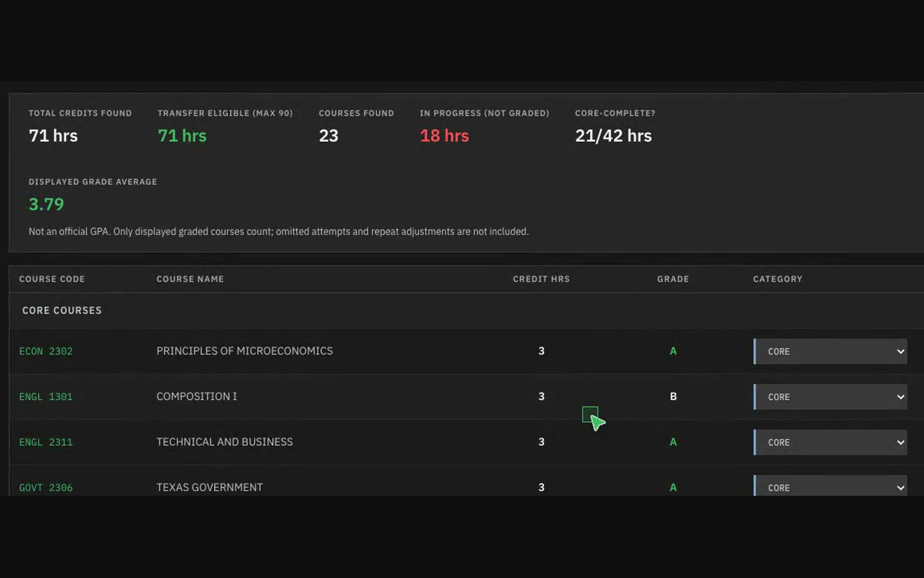Click the A grade for ENGL 2311
This screenshot has width=924, height=578.
pos(673,442)
